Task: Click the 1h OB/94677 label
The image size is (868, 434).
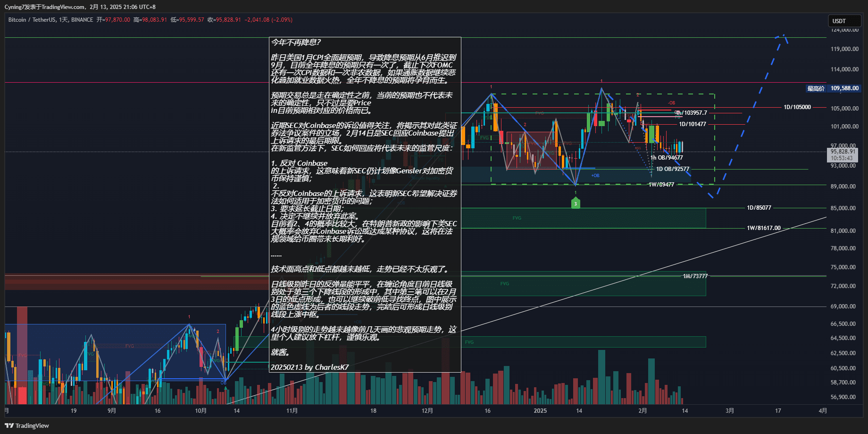Action: point(667,158)
